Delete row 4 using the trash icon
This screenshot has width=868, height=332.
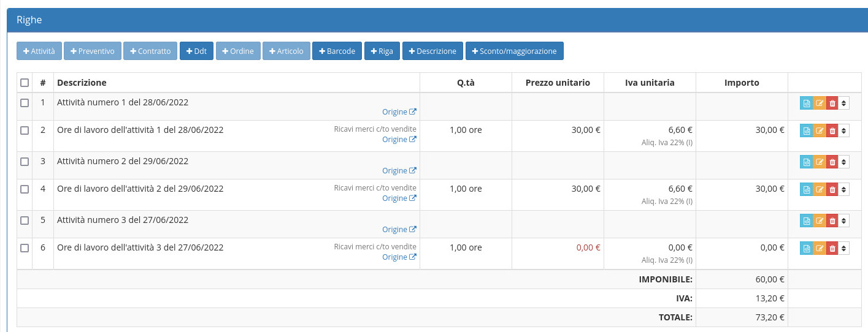[832, 189]
